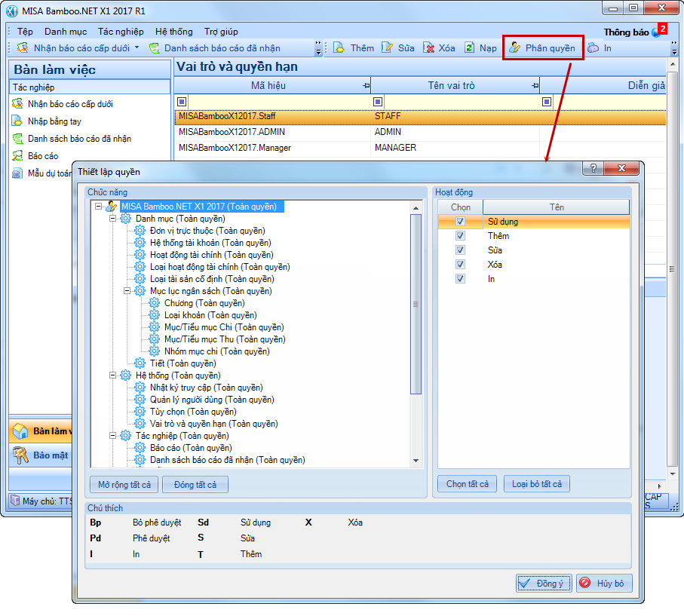Click the In print toolbar icon

coord(594,48)
